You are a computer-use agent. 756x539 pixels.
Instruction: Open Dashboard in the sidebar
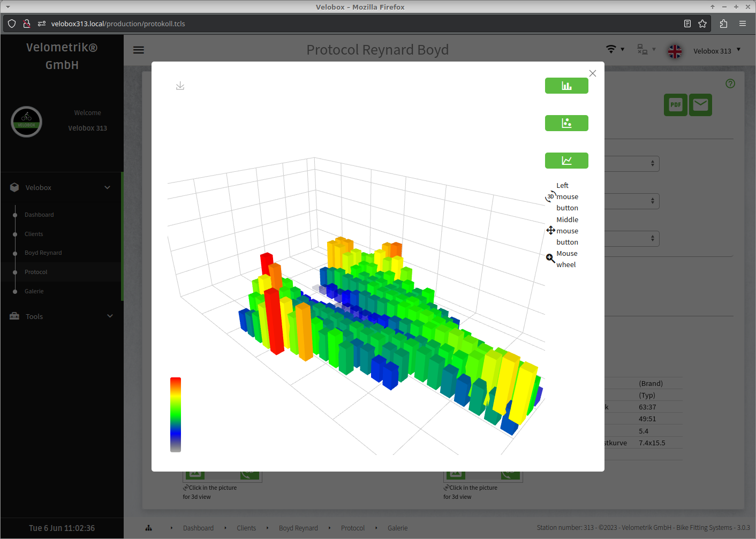[x=39, y=215]
